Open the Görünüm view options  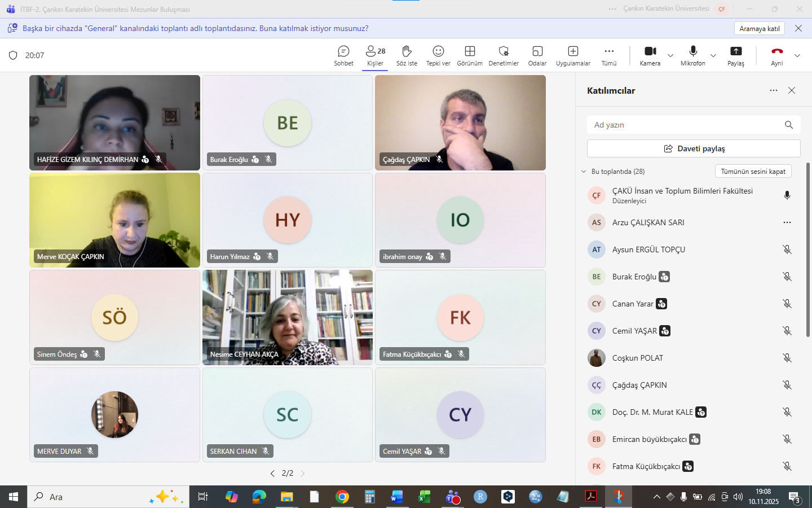[469, 55]
